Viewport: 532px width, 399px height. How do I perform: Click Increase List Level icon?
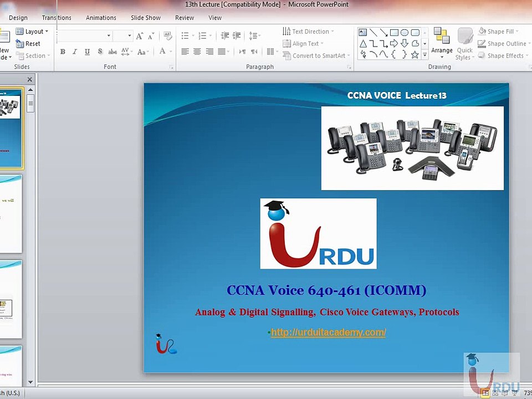pos(237,35)
